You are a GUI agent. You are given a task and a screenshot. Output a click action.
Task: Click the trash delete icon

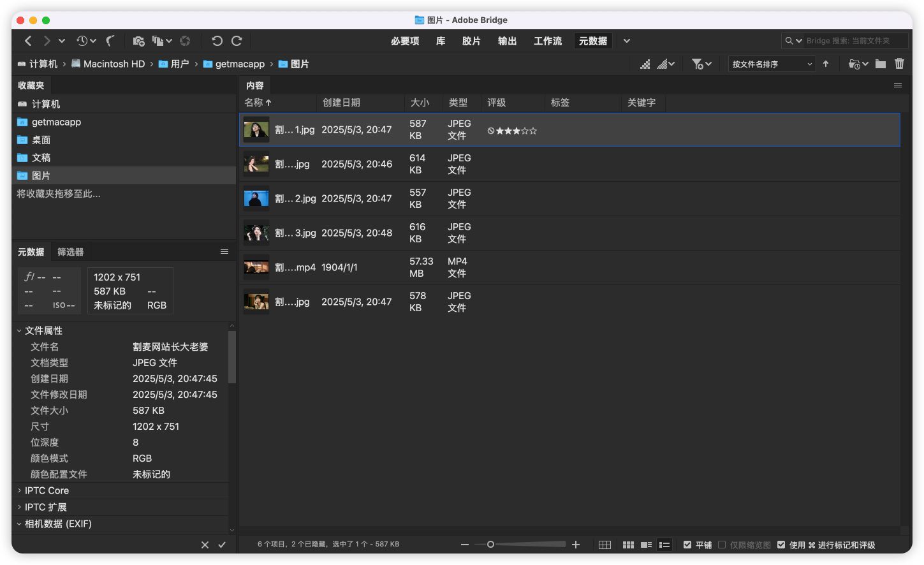pos(899,64)
